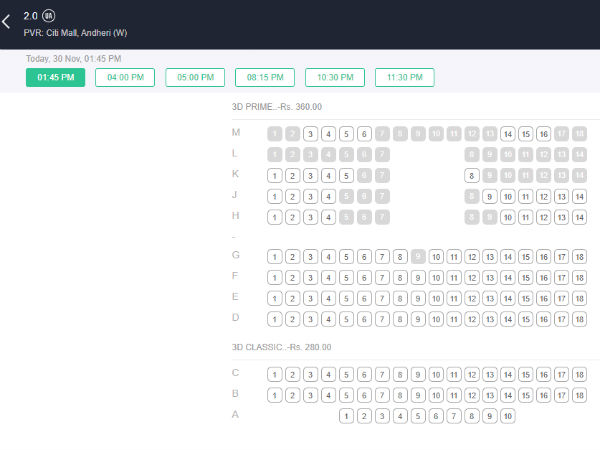Pick seat 18 in row F
This screenshot has height=450, width=600.
tap(579, 277)
